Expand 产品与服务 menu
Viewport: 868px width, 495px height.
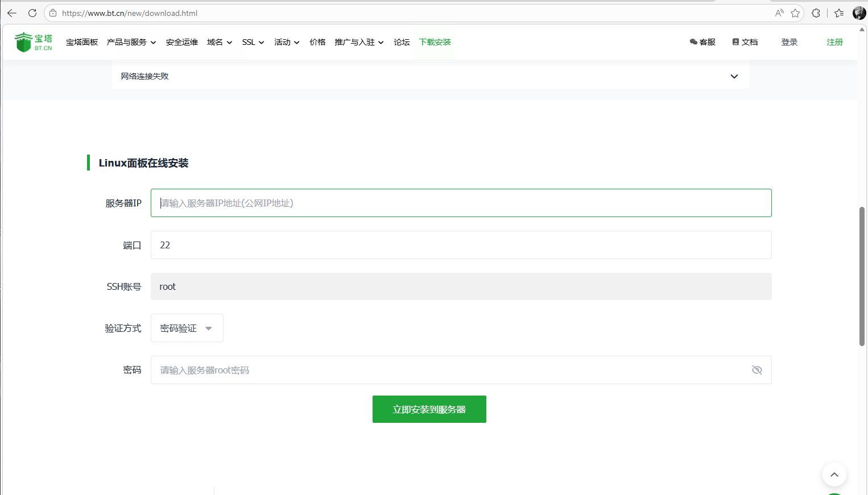(131, 42)
